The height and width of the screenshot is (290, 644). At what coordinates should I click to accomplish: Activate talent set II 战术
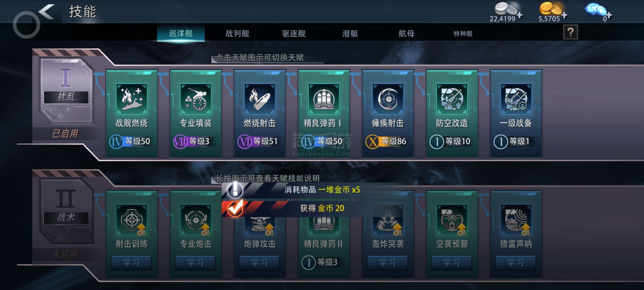66,211
